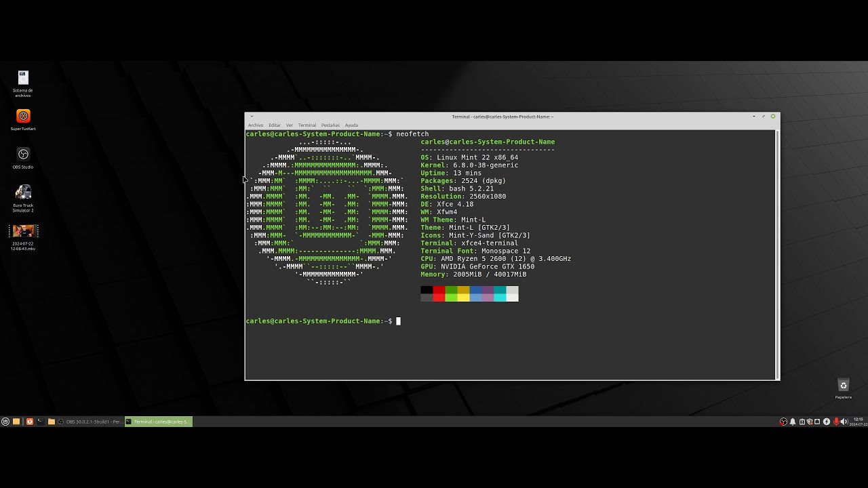This screenshot has width=868, height=488.
Task: Open the Pestañas menu in the terminal
Action: pyautogui.click(x=330, y=125)
